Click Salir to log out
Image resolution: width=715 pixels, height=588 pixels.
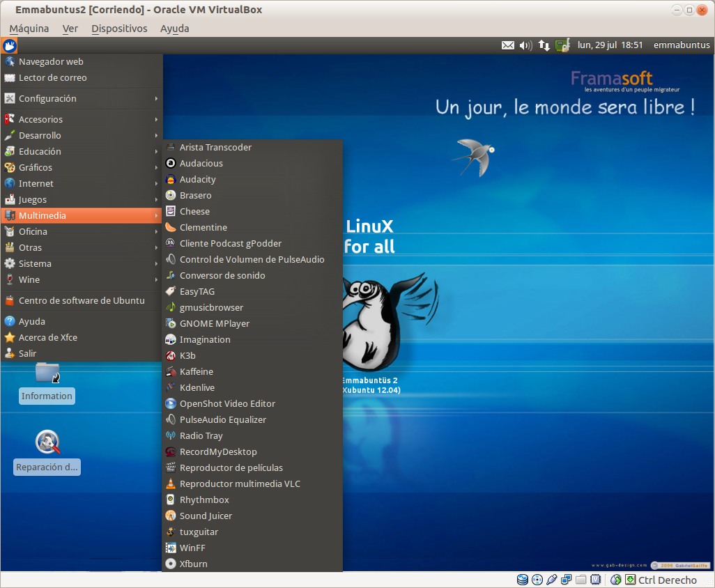28,353
